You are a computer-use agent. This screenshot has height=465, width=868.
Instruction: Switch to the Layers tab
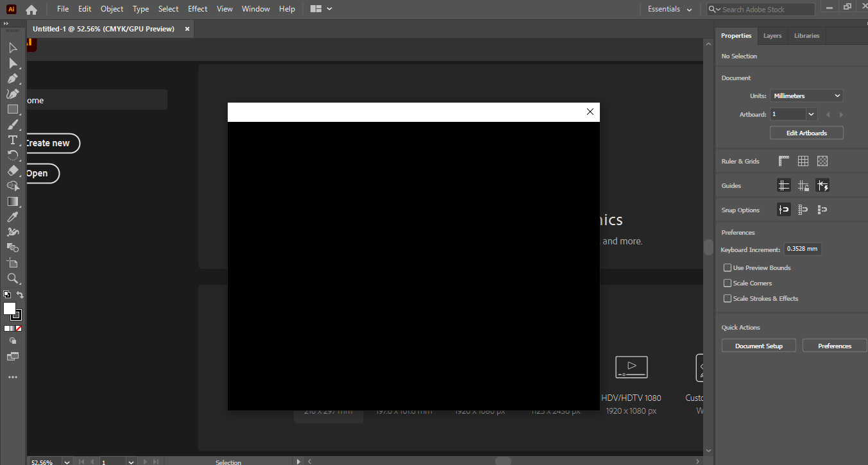pos(772,35)
